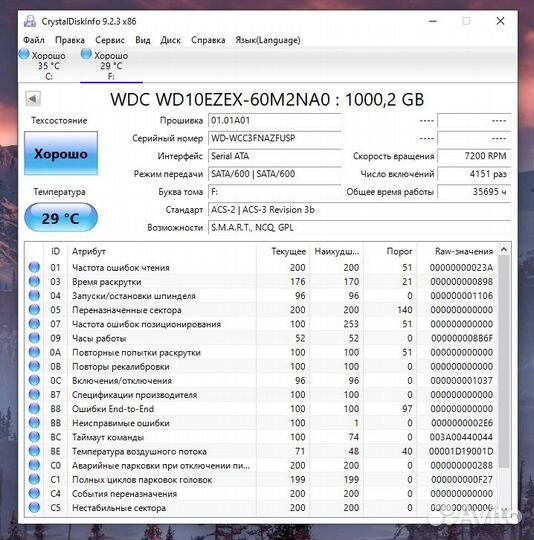Click status icon for attribute C0 row
Image resolution: width=534 pixels, height=540 pixels.
(x=34, y=465)
